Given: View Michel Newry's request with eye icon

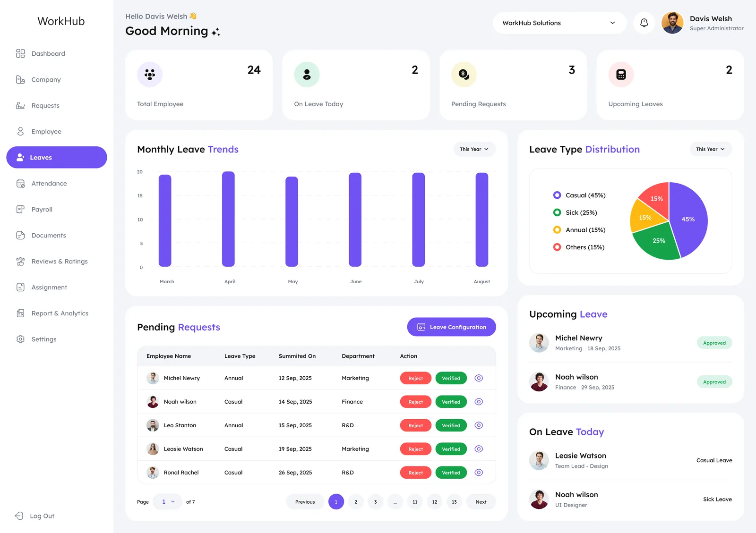Looking at the screenshot, I should click(x=479, y=378).
